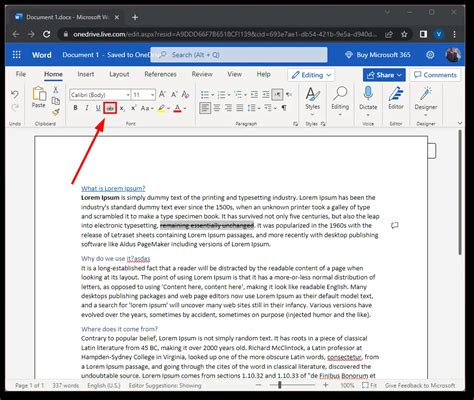
Task: Apply yellow text highlight color
Action: (161, 108)
